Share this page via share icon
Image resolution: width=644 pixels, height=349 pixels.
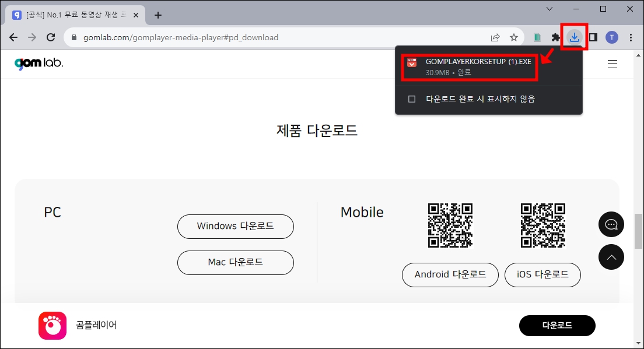point(495,37)
